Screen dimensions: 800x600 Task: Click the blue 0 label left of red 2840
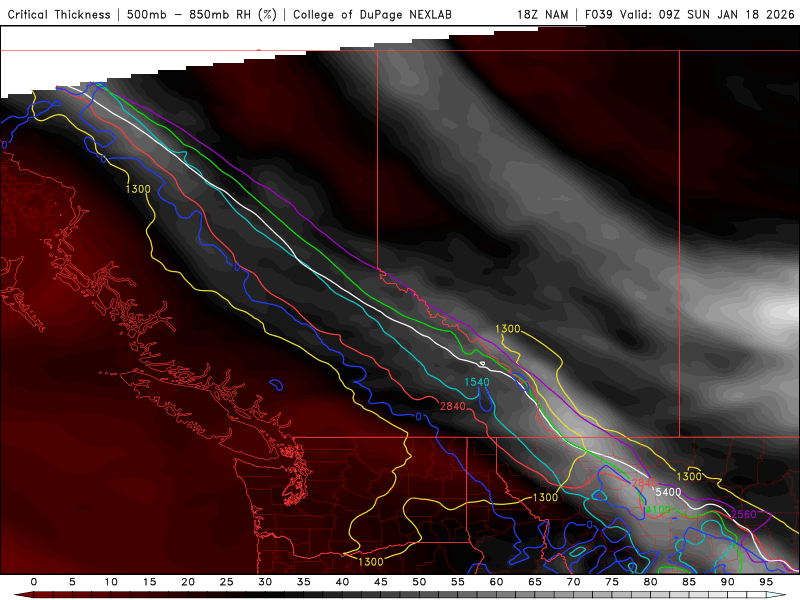coord(418,417)
